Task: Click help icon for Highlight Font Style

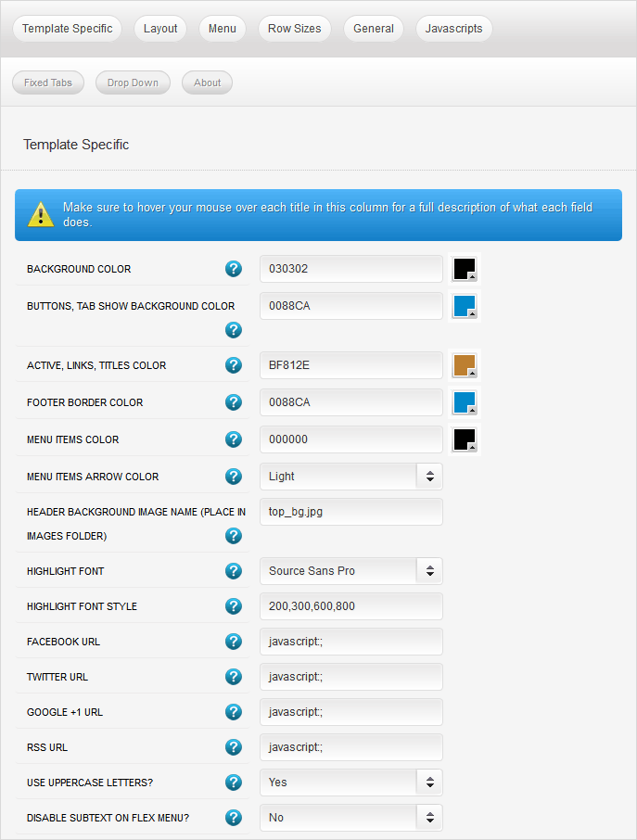Action: 234,606
